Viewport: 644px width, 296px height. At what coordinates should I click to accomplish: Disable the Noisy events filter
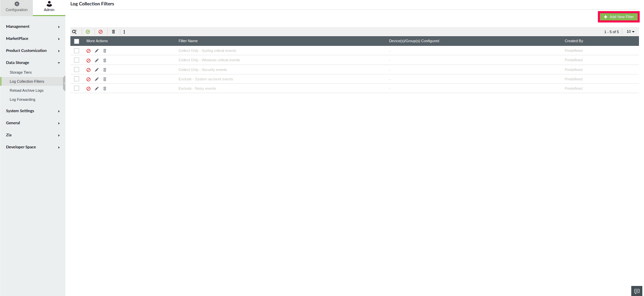pos(89,88)
